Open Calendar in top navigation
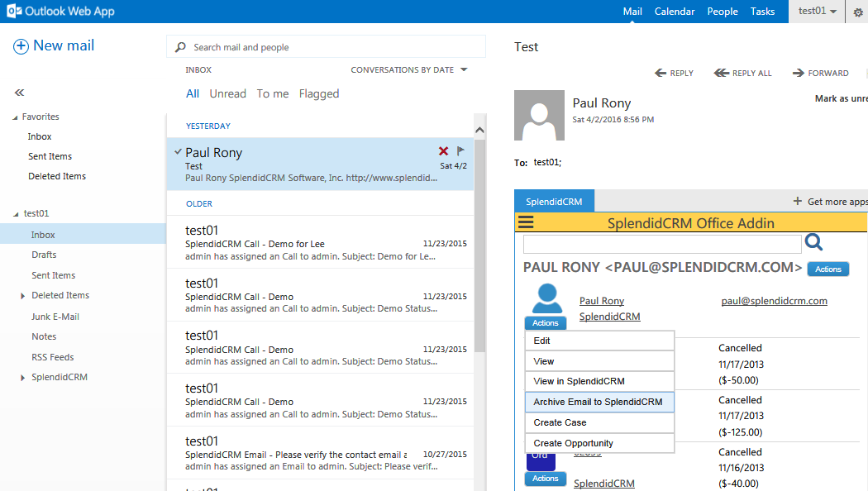Image resolution: width=868 pixels, height=491 pixels. (x=675, y=11)
